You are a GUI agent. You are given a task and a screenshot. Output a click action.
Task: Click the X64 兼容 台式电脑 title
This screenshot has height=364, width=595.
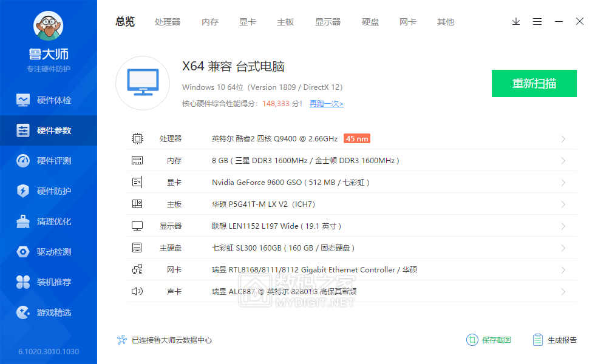pos(233,66)
